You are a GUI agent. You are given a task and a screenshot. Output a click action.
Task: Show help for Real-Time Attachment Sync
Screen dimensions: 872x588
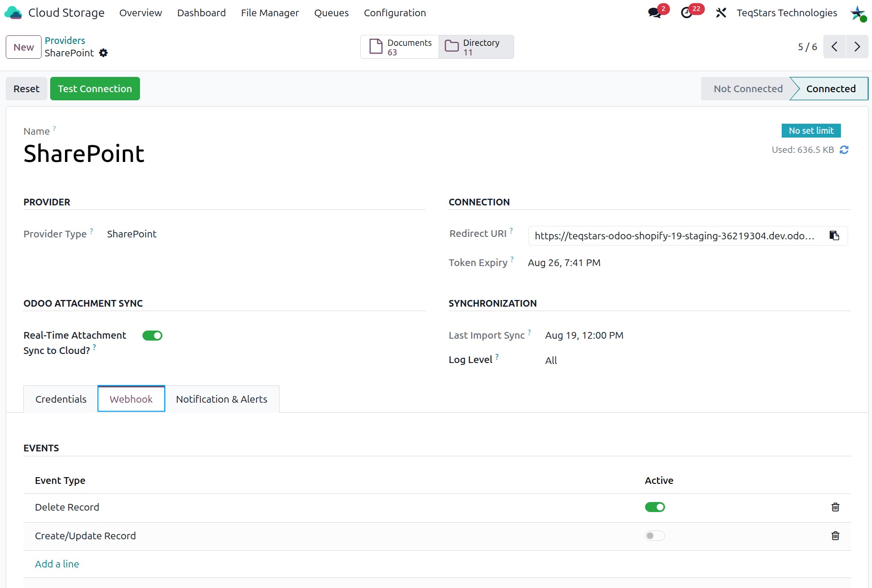click(x=95, y=347)
